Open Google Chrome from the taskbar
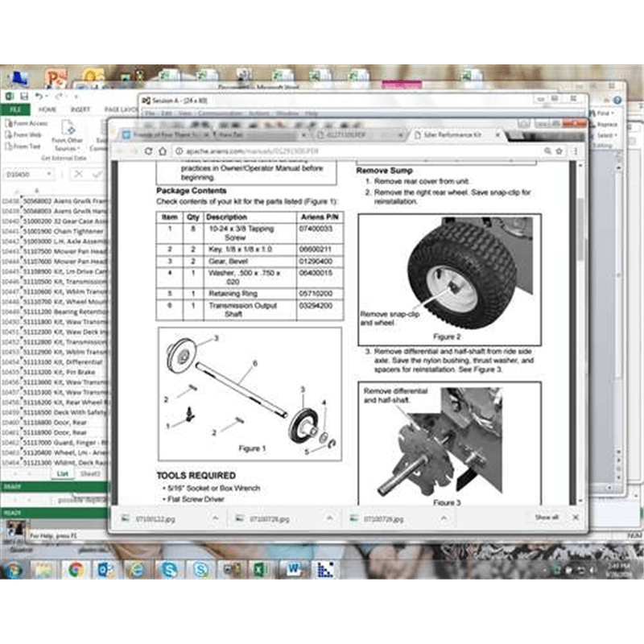Viewport: 644px width, 644px height. pos(76,570)
